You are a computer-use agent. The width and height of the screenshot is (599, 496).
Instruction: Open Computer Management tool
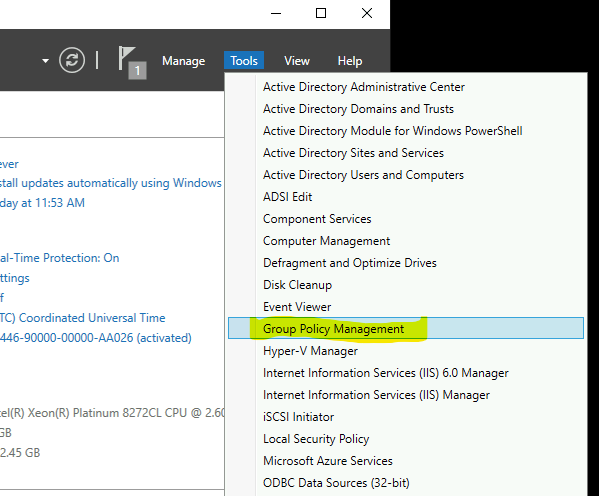(406, 241)
